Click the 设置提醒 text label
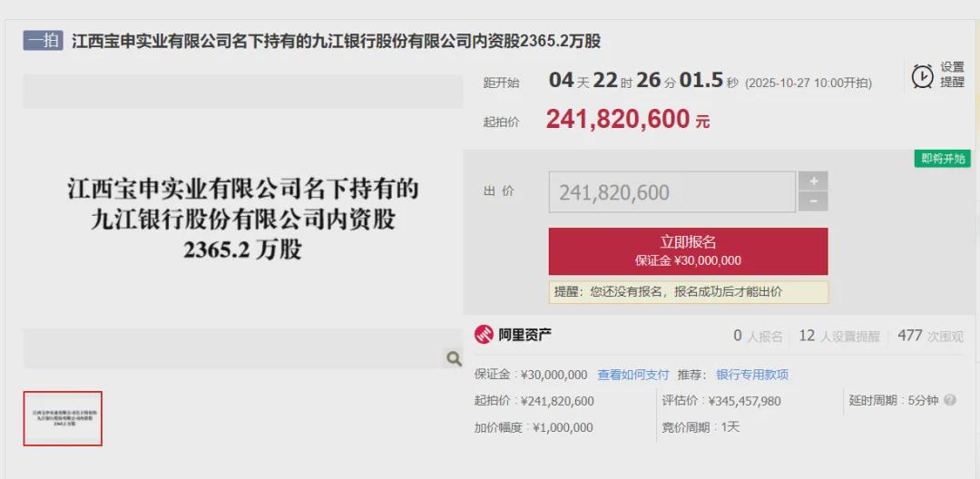This screenshot has width=980, height=479. [952, 74]
